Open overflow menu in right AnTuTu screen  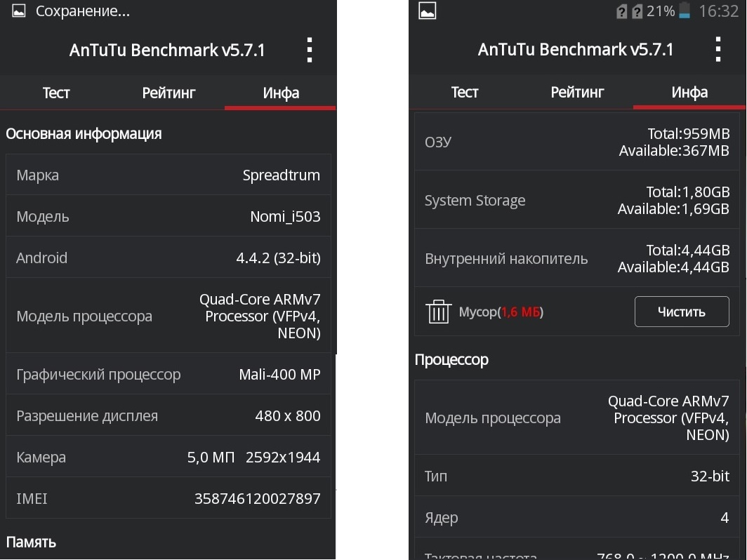click(x=718, y=50)
